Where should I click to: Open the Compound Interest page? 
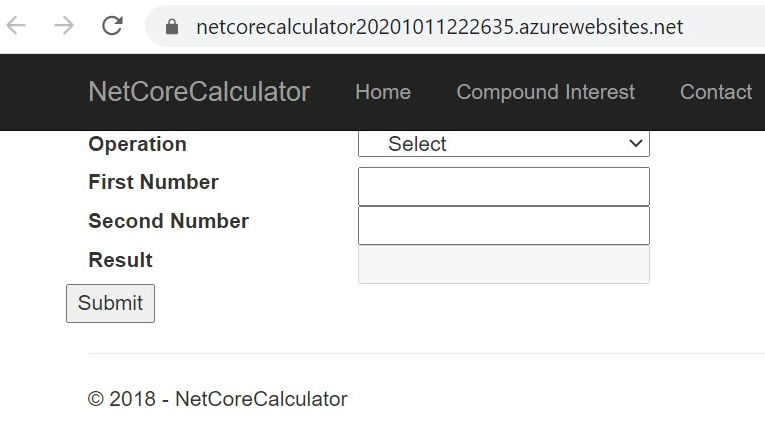point(545,92)
